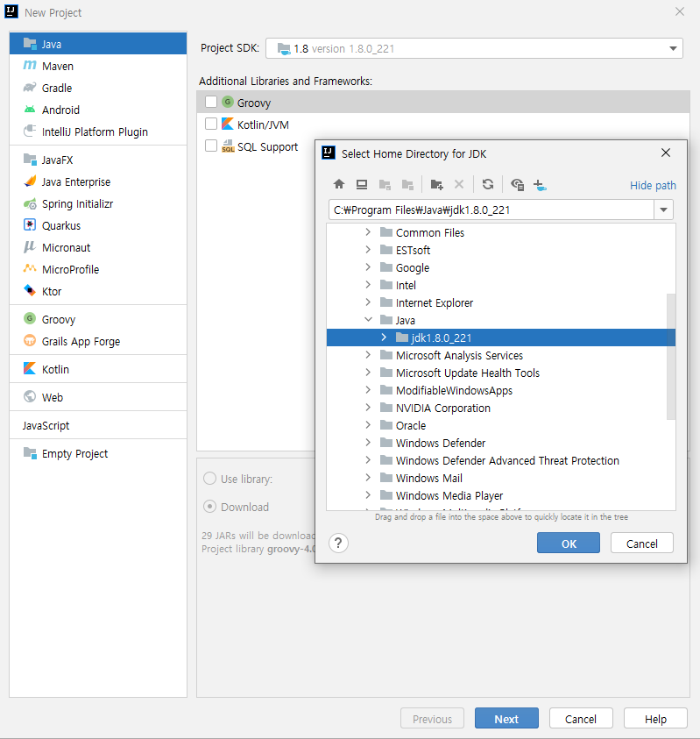Select Gradle project type
This screenshot has width=700, height=739.
98,89
